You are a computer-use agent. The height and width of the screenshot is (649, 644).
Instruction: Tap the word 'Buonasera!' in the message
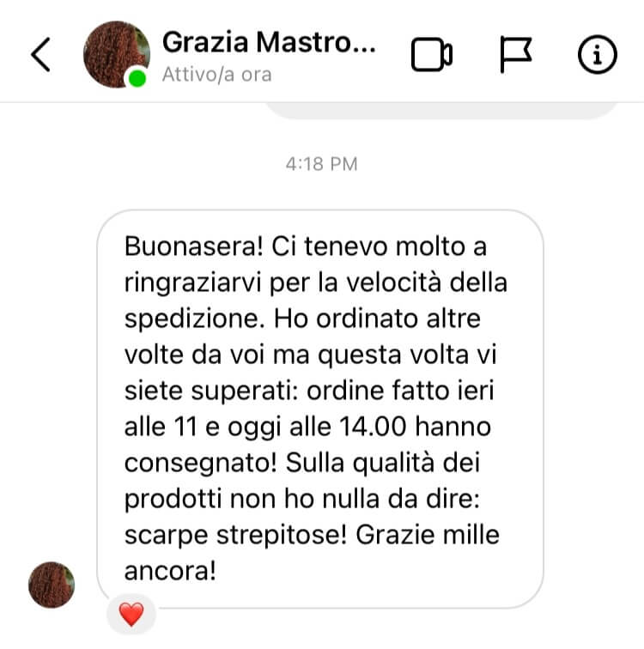[194, 246]
